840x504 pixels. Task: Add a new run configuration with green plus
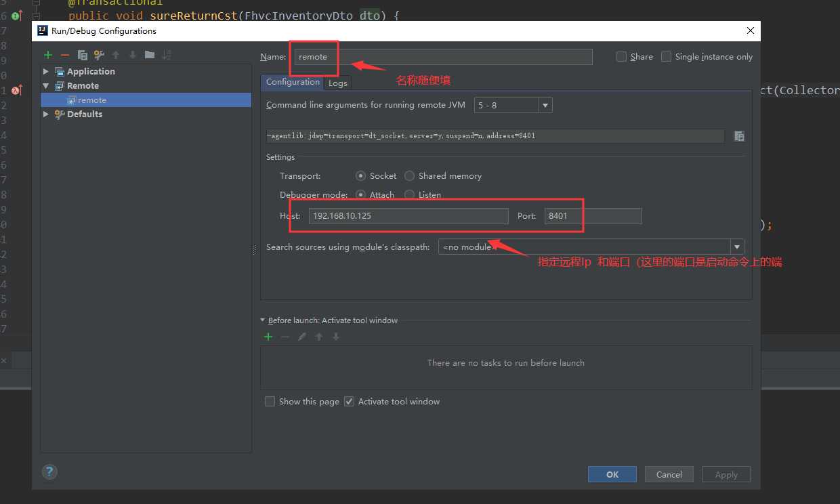click(x=48, y=55)
